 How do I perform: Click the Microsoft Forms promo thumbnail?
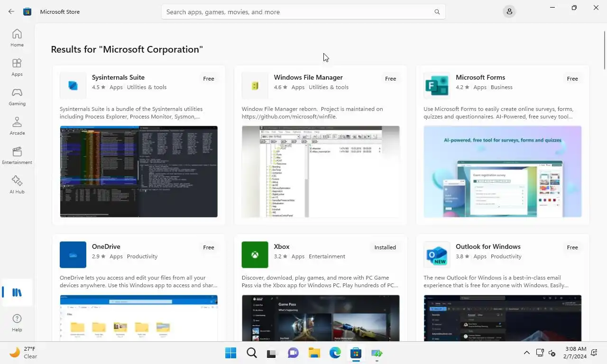click(503, 172)
